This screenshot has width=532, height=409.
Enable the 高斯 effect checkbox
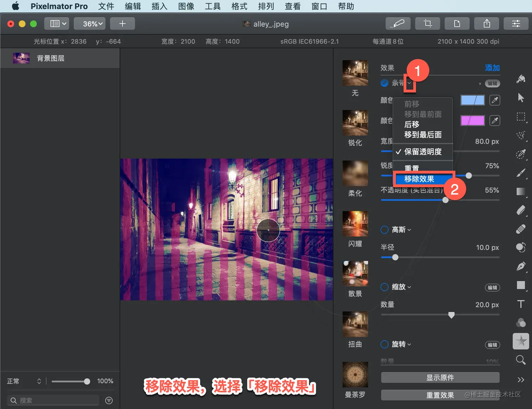tap(385, 230)
